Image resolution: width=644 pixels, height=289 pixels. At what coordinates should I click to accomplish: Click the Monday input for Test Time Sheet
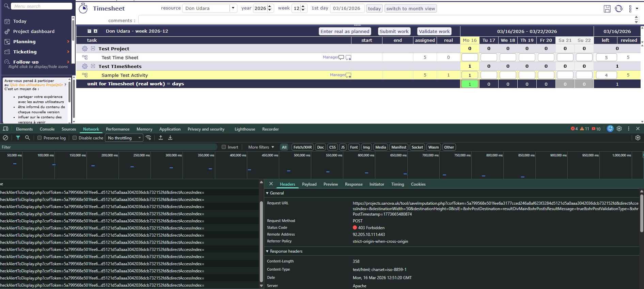coord(470,57)
